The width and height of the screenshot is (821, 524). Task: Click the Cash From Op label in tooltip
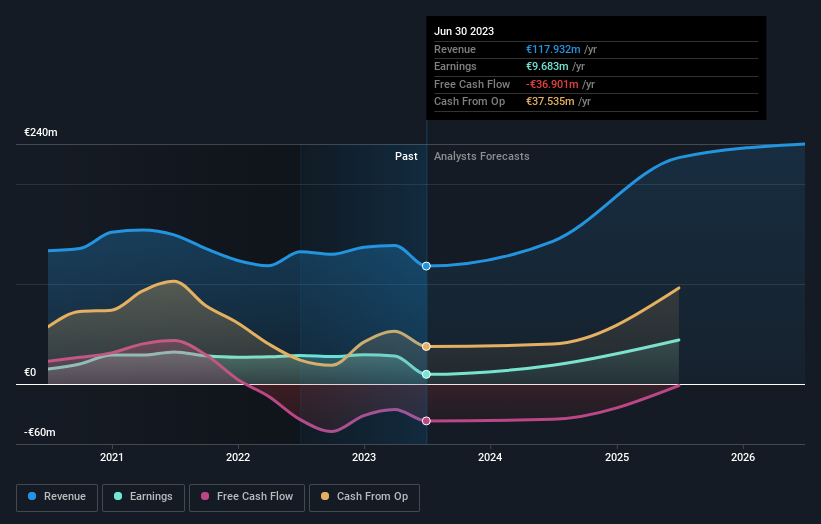(x=470, y=102)
